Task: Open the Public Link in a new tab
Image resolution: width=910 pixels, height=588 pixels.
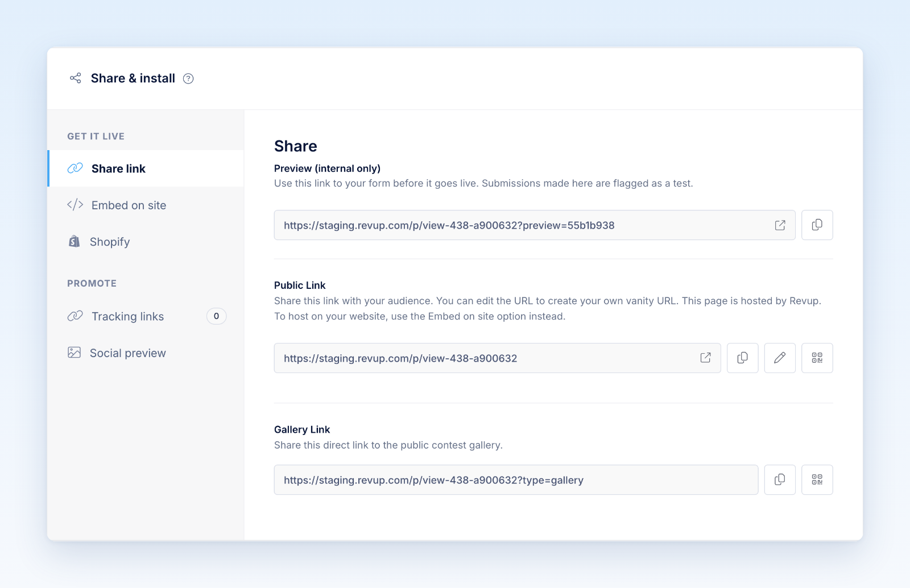Action: tap(705, 358)
